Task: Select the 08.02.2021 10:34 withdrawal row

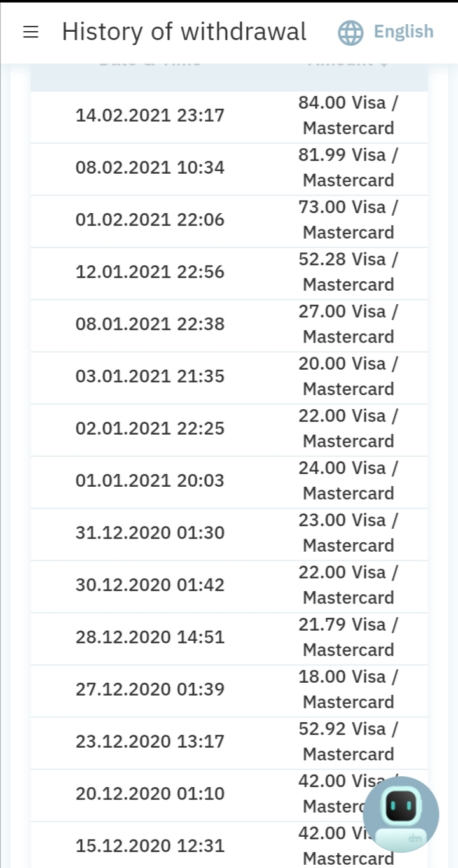Action: (150, 168)
